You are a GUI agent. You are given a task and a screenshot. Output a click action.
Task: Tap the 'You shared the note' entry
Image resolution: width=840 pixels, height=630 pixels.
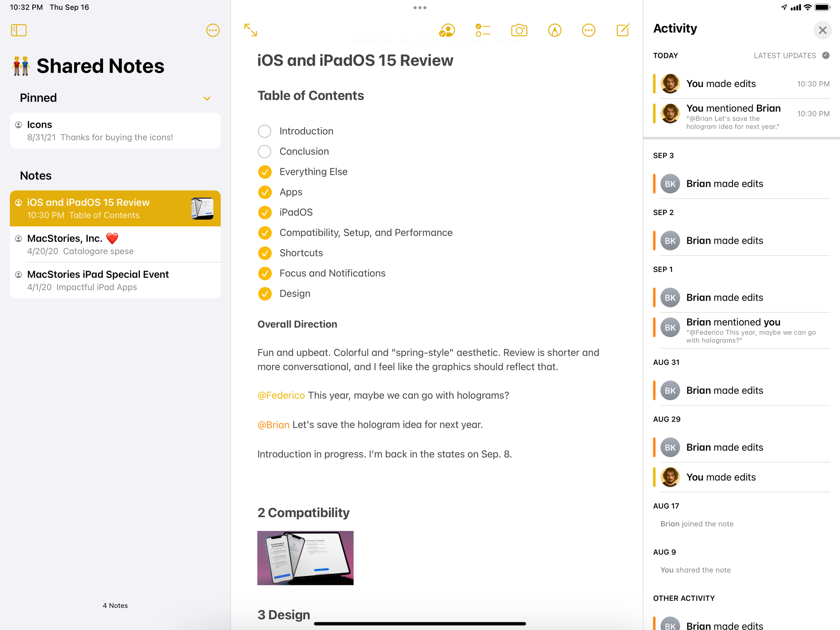(695, 570)
